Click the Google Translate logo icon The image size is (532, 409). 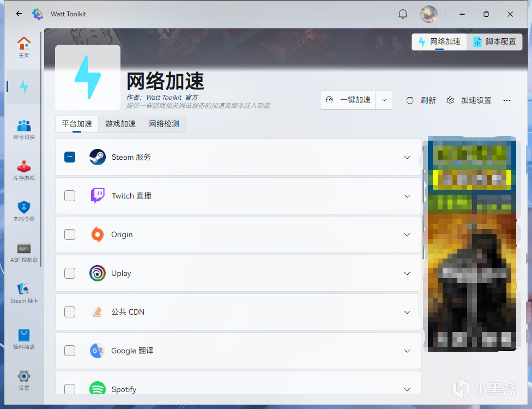coord(98,351)
